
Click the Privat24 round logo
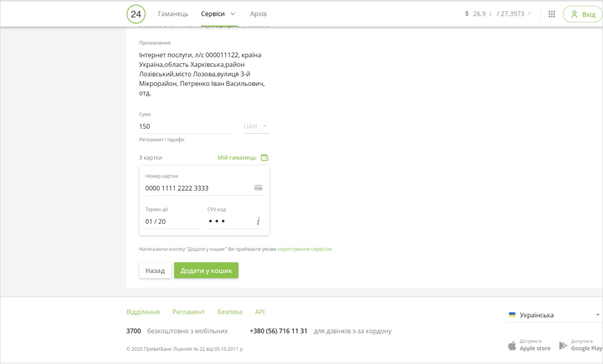click(x=136, y=14)
